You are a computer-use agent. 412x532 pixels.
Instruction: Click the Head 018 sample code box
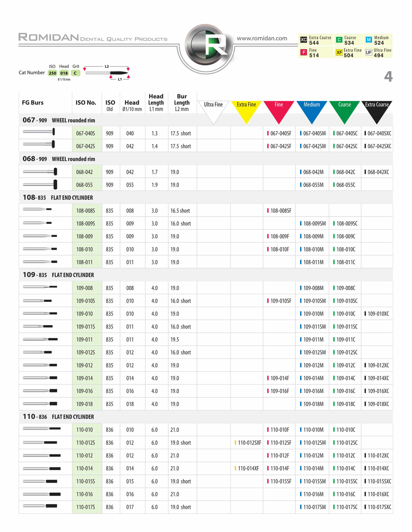click(64, 73)
